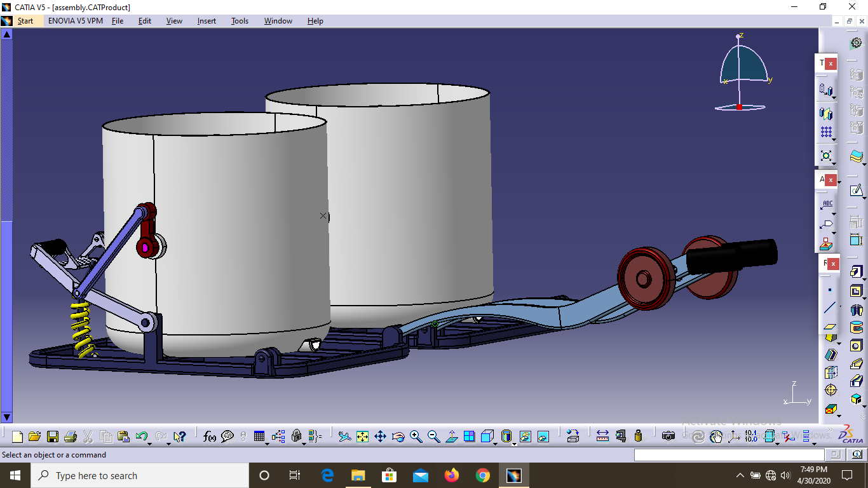Open the Edit menu

(145, 21)
